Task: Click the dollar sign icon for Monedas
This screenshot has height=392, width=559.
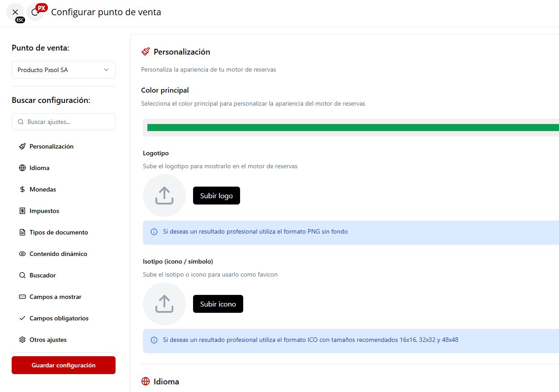Action: [x=22, y=189]
